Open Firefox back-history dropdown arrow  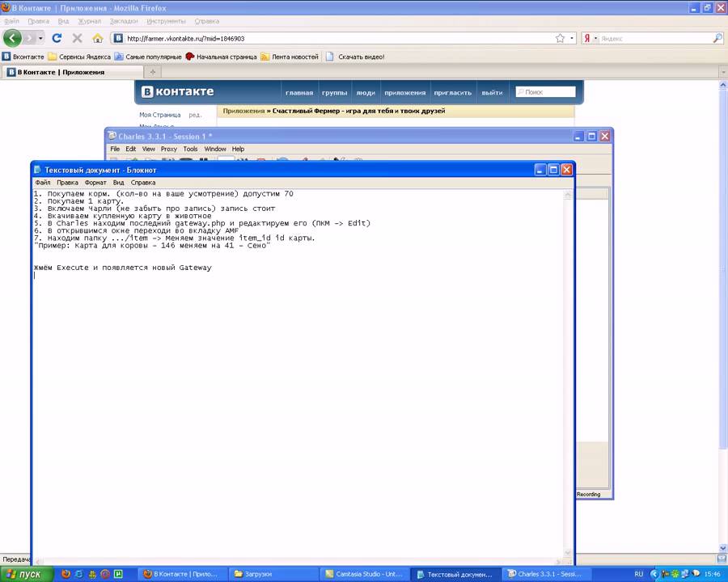click(41, 38)
